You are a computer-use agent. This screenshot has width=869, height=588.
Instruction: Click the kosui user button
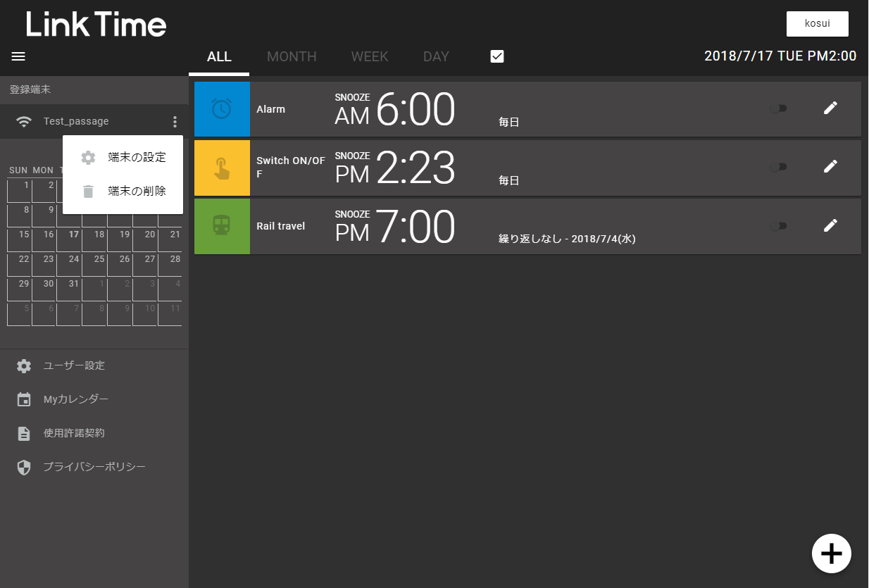(x=817, y=24)
